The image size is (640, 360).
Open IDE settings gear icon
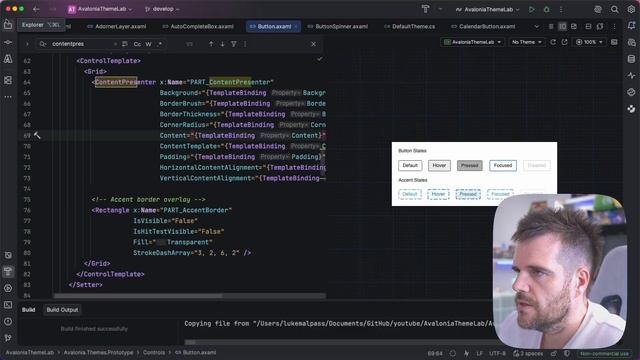631,9
